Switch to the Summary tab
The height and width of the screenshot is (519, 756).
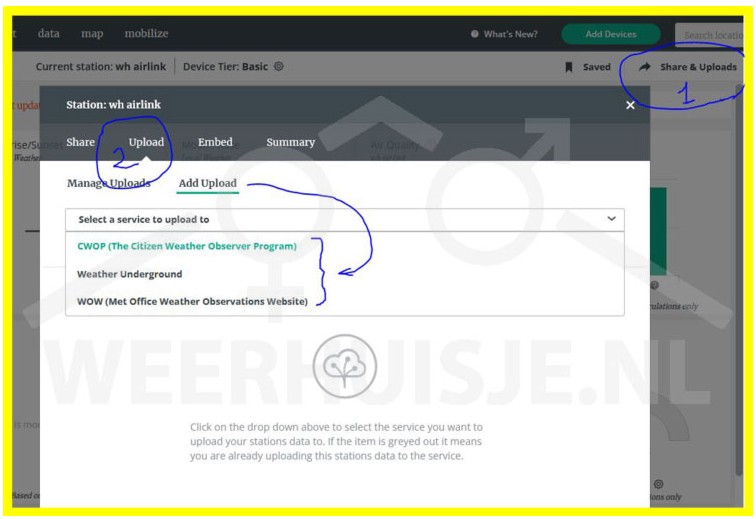point(291,142)
